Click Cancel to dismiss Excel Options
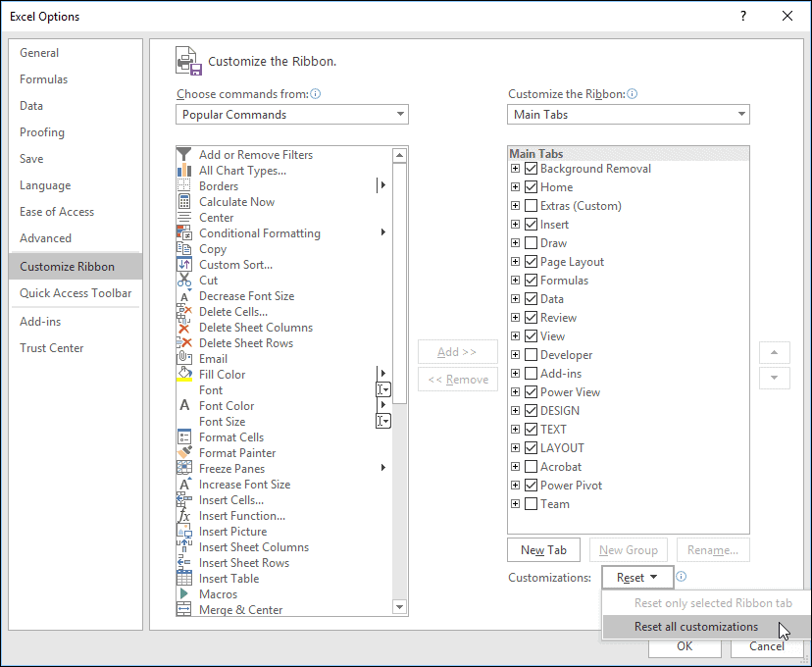 767,646
